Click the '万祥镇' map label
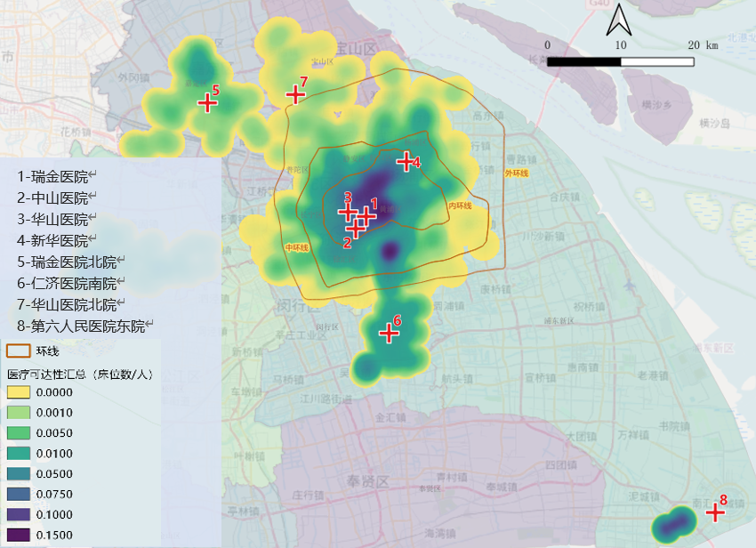The image size is (756, 548). click(633, 435)
